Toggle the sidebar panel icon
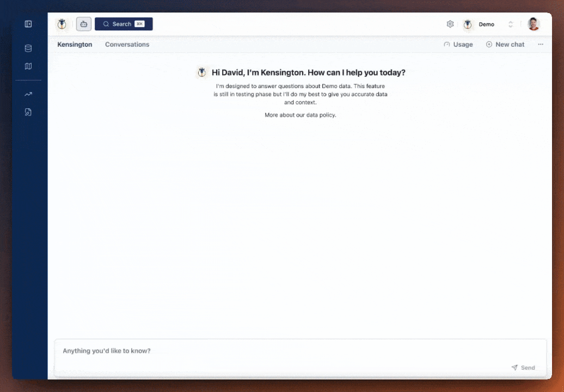This screenshot has width=564, height=392. click(28, 24)
